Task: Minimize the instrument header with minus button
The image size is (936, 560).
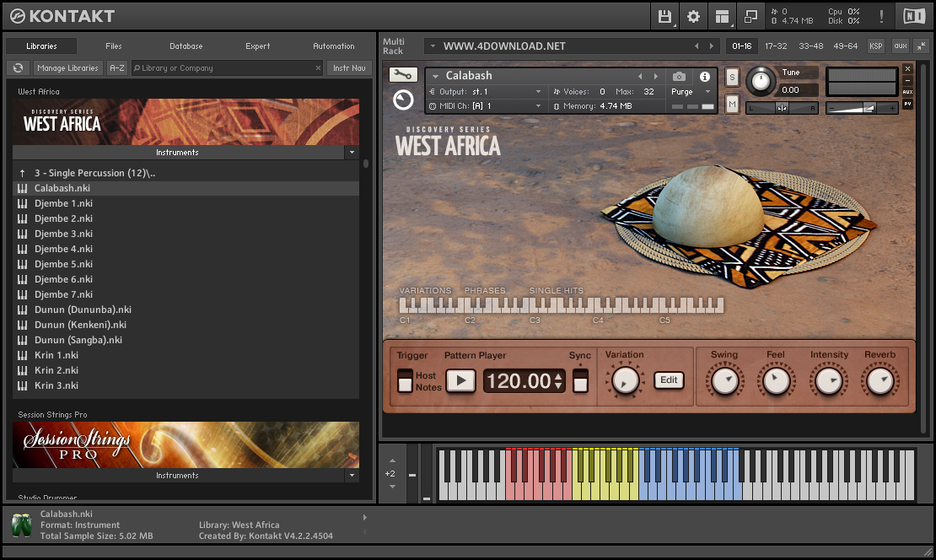Action: point(907,81)
